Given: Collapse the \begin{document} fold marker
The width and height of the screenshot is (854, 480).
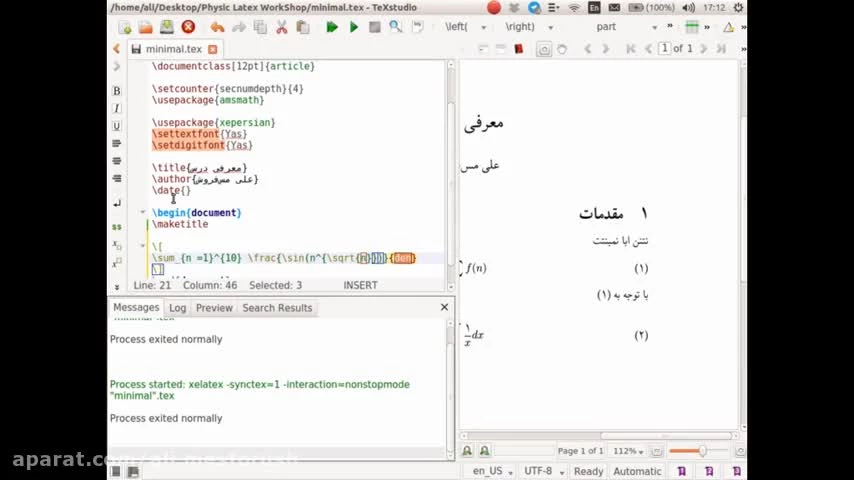Looking at the screenshot, I should click(143, 212).
